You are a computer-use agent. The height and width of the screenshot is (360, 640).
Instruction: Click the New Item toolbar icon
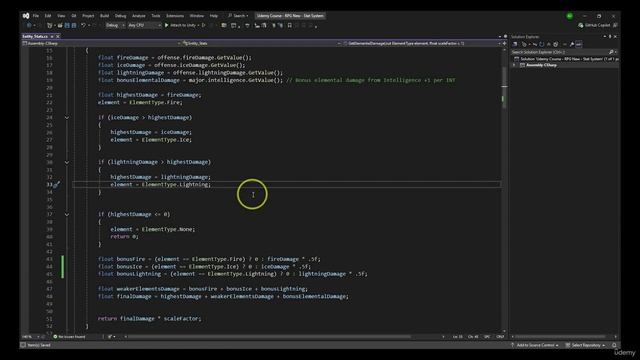coord(50,25)
